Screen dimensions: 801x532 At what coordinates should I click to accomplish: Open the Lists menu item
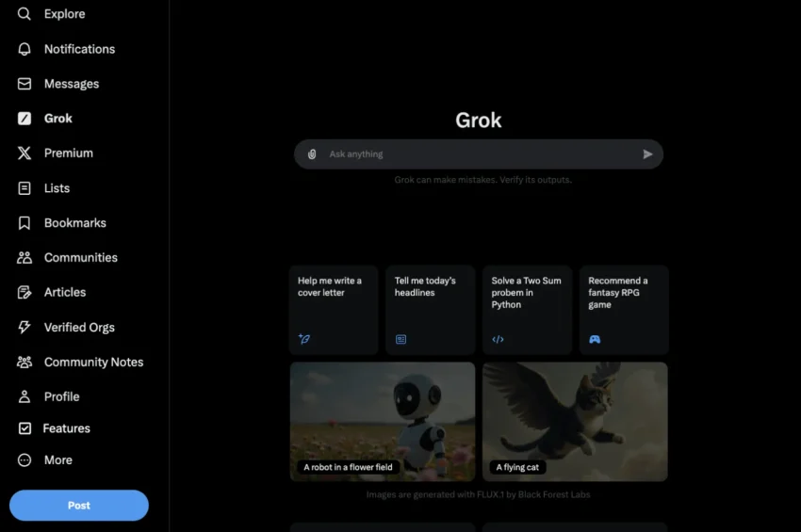[x=57, y=188]
